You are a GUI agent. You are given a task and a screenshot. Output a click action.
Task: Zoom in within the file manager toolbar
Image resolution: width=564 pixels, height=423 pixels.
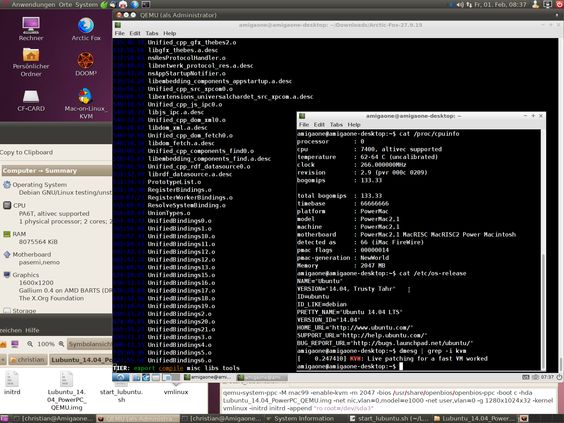(62, 344)
